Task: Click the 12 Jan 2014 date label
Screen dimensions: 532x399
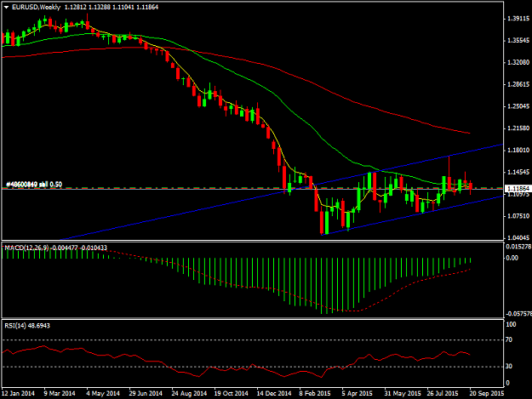Action: click(x=18, y=393)
